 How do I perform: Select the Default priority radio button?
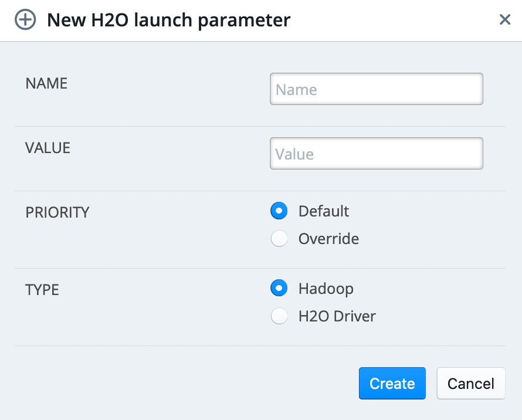279,211
